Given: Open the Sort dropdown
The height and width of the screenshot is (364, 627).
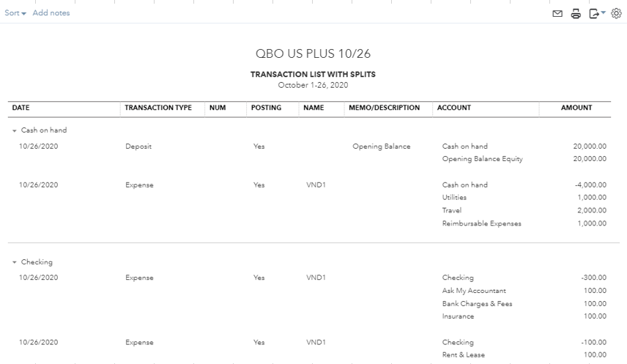Looking at the screenshot, I should (x=15, y=13).
